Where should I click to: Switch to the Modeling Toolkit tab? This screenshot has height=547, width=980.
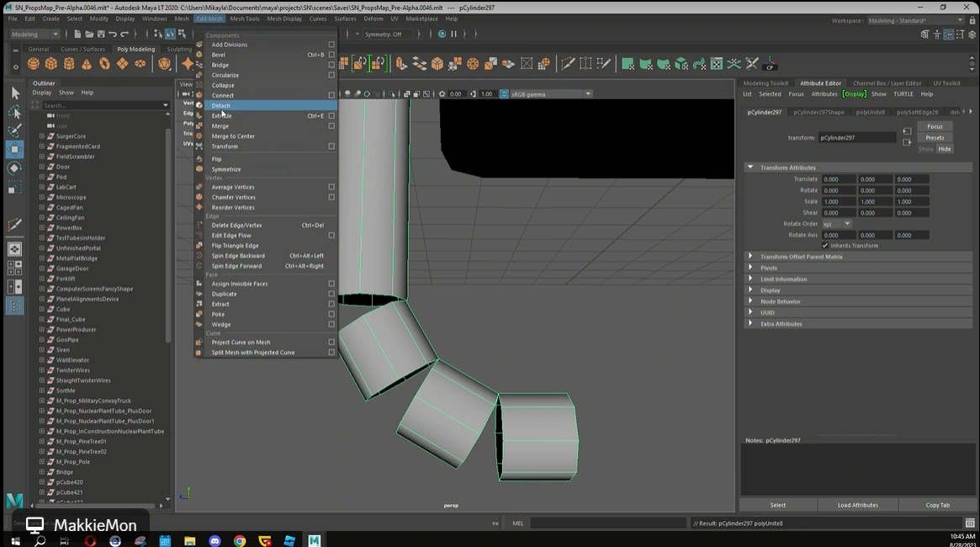(x=765, y=83)
